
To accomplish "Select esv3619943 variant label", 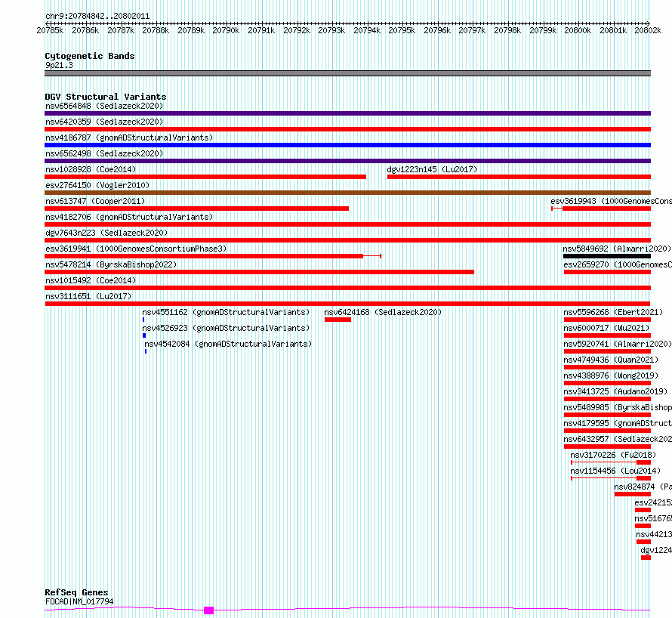I will point(611,201).
